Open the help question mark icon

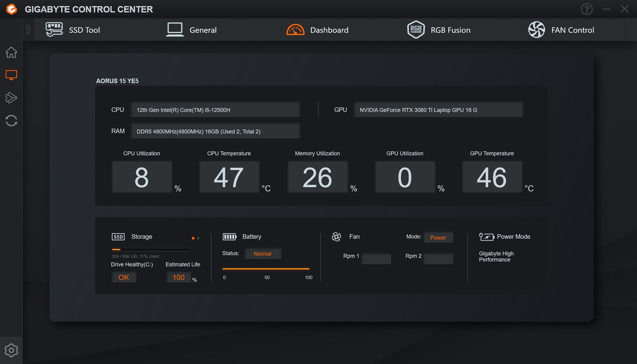587,9
